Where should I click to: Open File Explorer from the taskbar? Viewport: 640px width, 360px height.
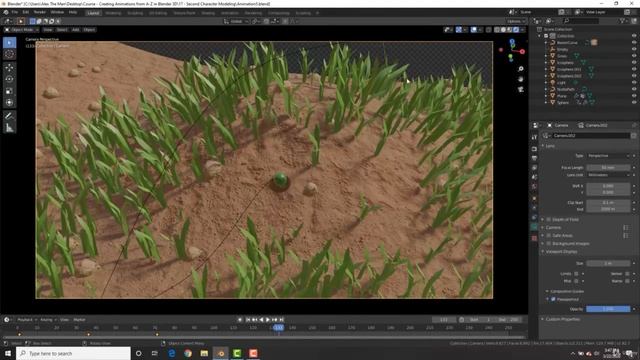coord(204,353)
